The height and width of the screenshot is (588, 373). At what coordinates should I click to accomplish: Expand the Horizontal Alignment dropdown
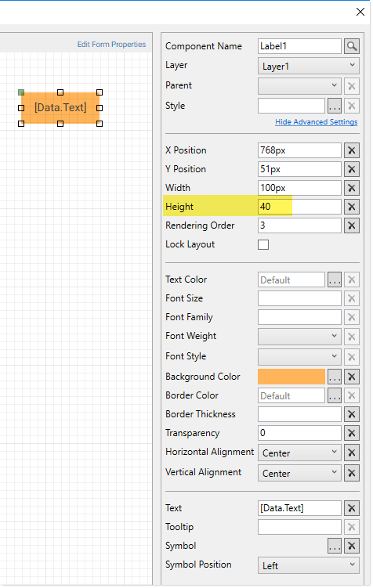tap(299, 453)
